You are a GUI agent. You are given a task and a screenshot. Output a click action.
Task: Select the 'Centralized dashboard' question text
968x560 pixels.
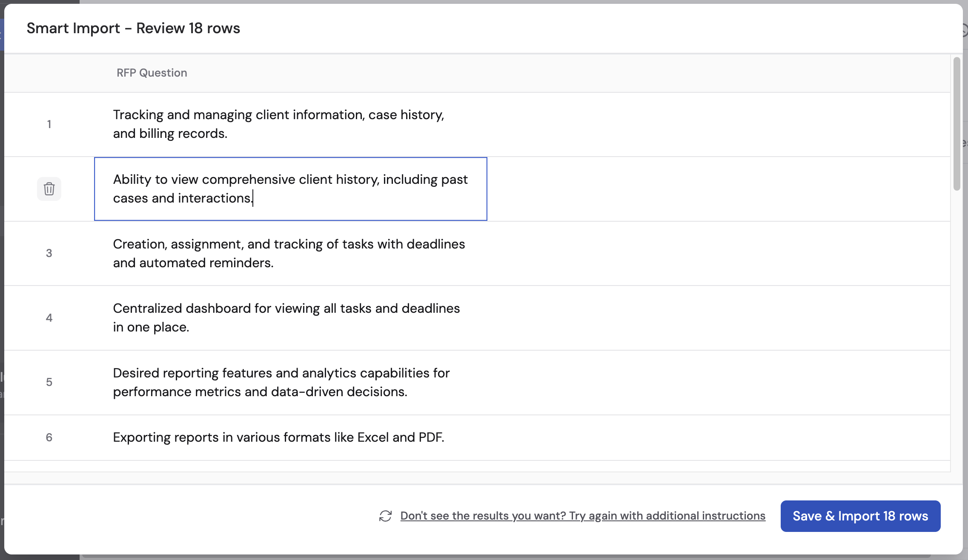point(286,317)
